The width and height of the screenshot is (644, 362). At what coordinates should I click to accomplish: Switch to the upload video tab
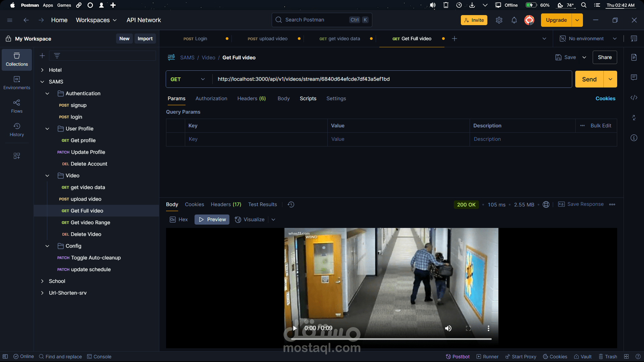tap(268, 39)
